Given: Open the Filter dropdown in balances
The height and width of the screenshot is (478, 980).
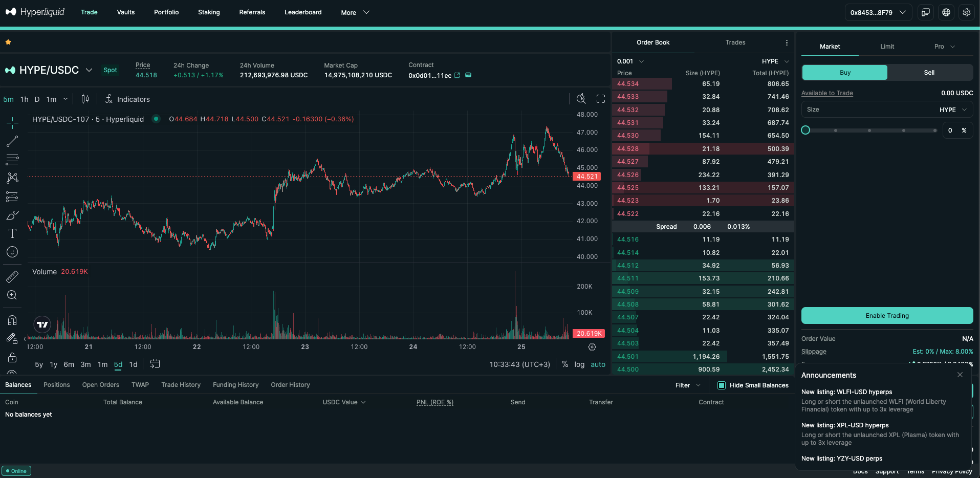Looking at the screenshot, I should (x=688, y=385).
